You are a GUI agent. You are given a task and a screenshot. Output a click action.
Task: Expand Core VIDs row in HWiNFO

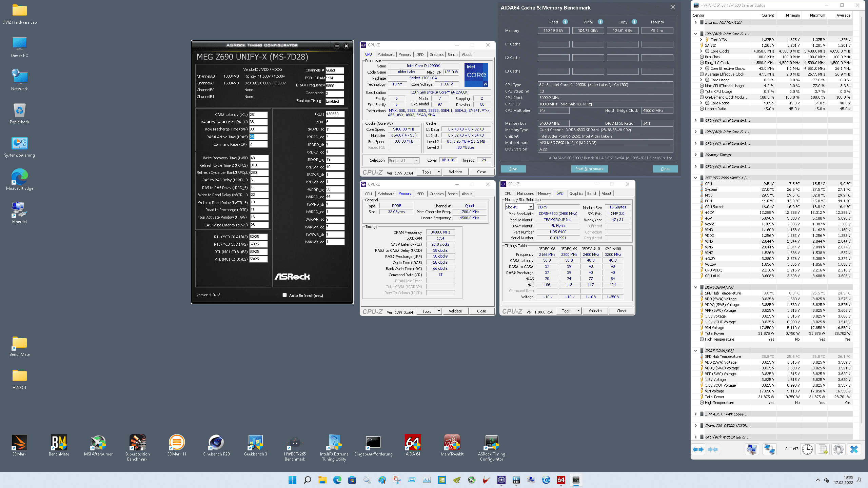[x=701, y=40]
